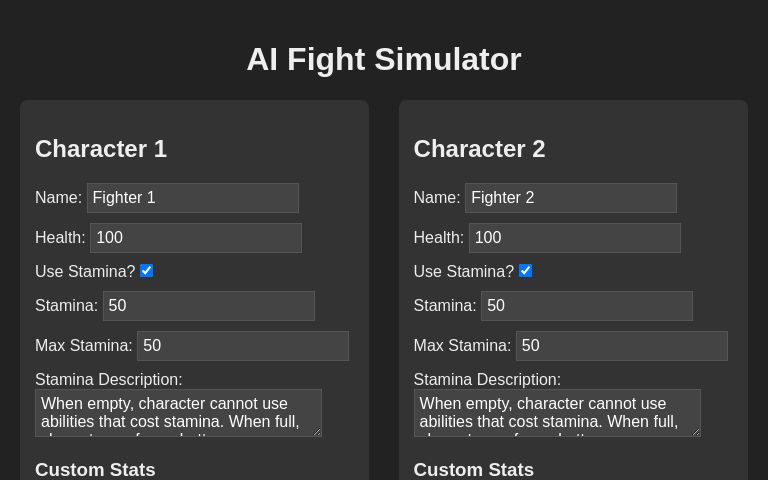
Task: Uncheck Use Stamina checkbox for Character 2
Action: click(x=526, y=271)
